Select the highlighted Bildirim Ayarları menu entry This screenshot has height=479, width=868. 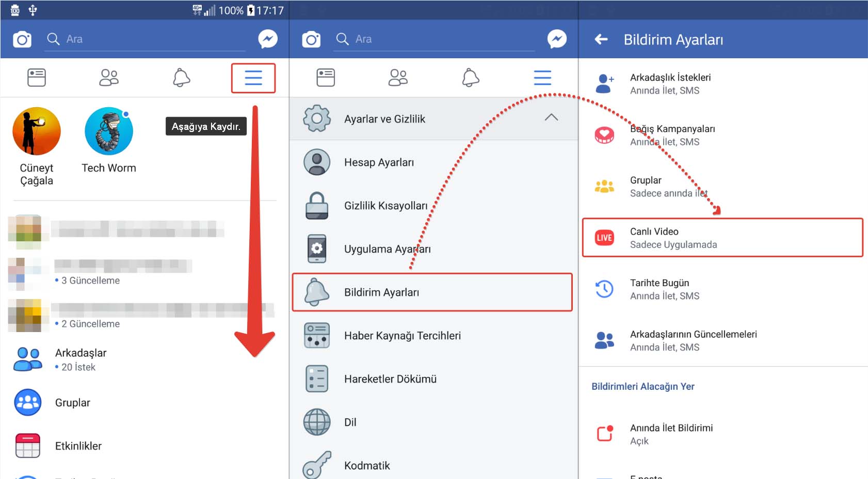pyautogui.click(x=432, y=292)
